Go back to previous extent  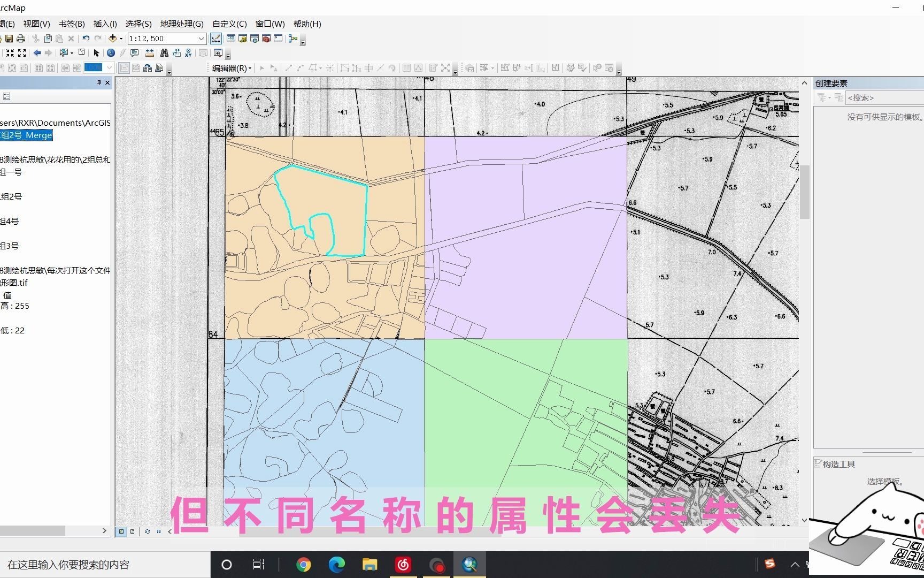tap(37, 53)
